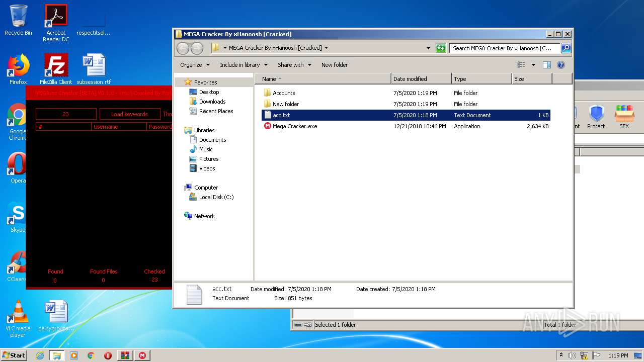This screenshot has width=644, height=362.
Task: Sort files by Type column
Action: tap(481, 79)
